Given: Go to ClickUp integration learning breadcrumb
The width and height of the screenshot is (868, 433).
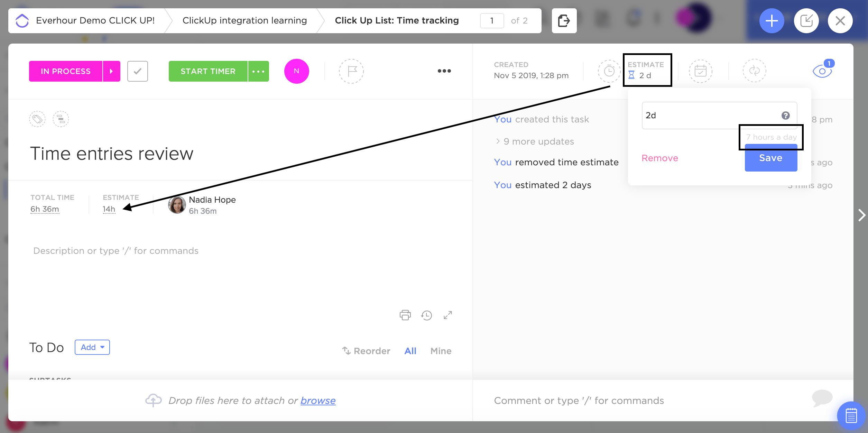Looking at the screenshot, I should pos(244,21).
